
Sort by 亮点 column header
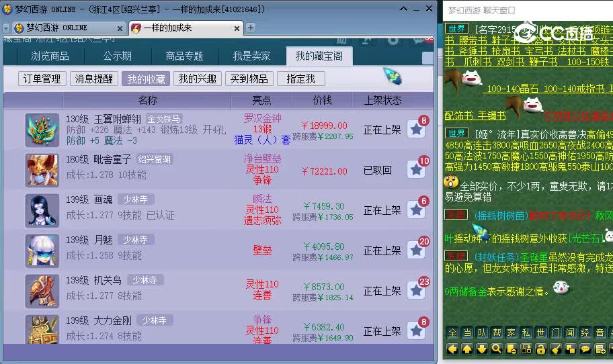(261, 100)
